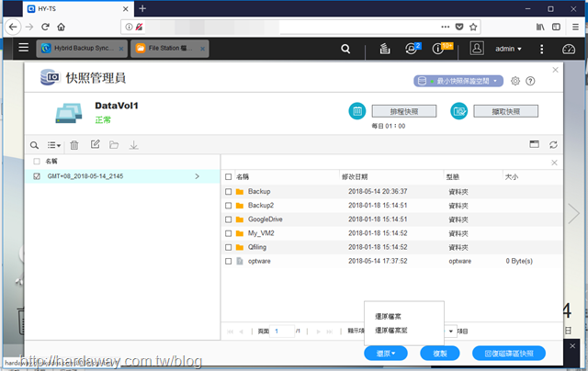Viewport: 588px width, 371px height.
Task: Open the Backup folder name
Action: (x=259, y=192)
